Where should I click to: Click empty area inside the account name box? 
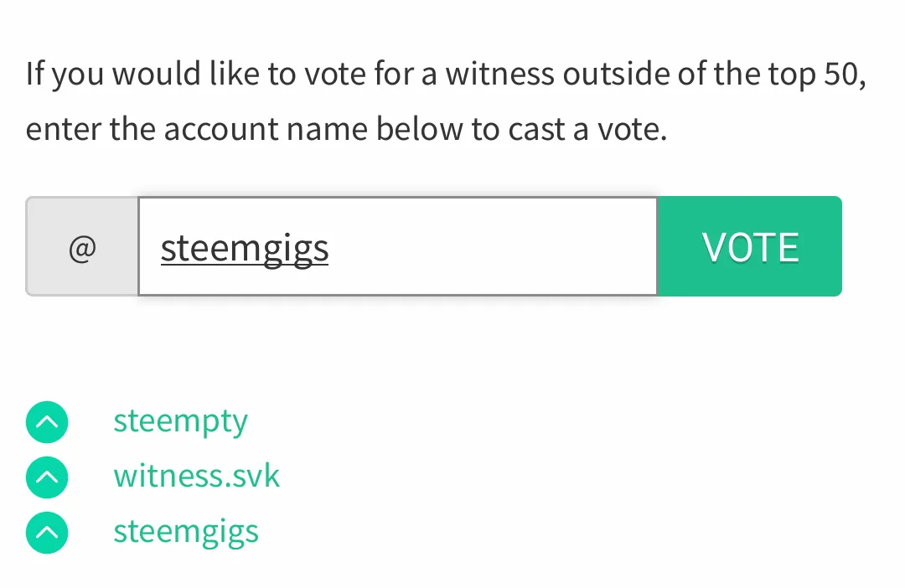(490, 246)
